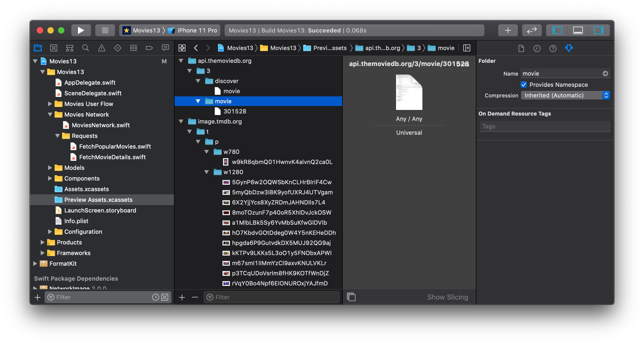Click the api.th...b.org breadcrumb item

point(382,48)
